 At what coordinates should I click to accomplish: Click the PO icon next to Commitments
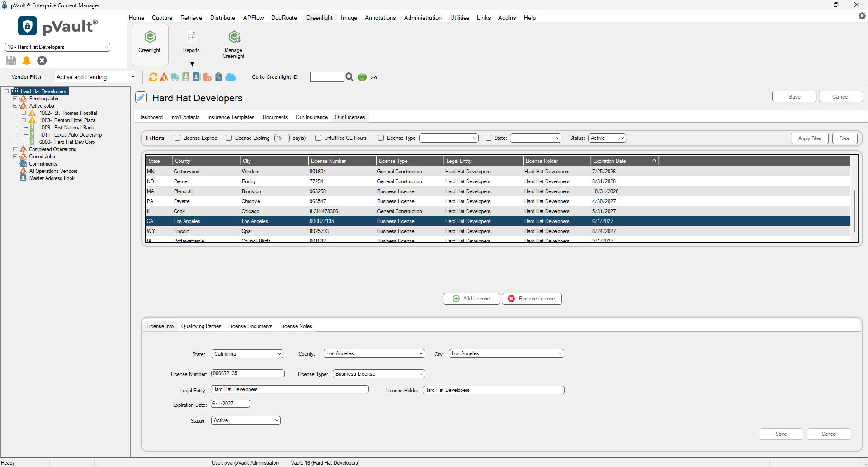[24, 164]
